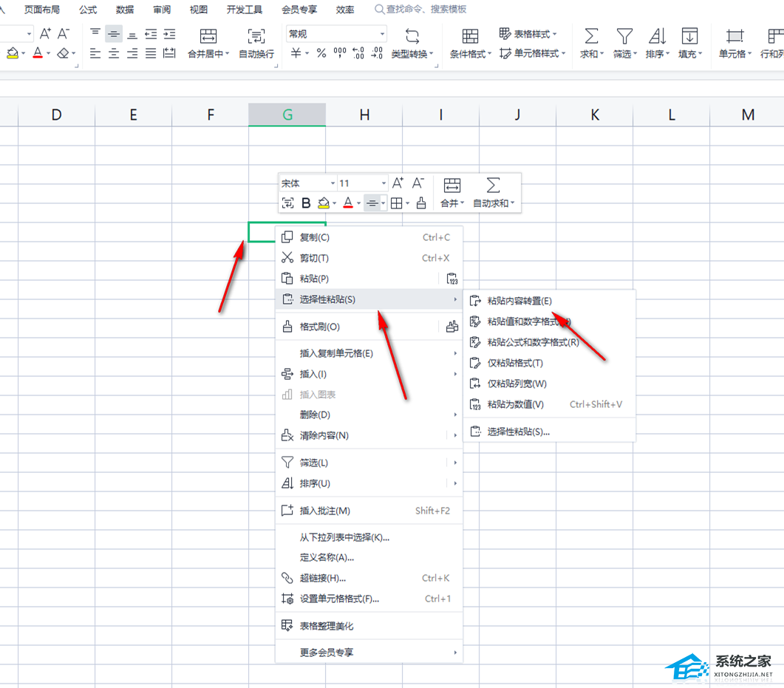Click the Type Conversion (类型转换) icon
Screen dimensions: 784x688
(x=412, y=36)
